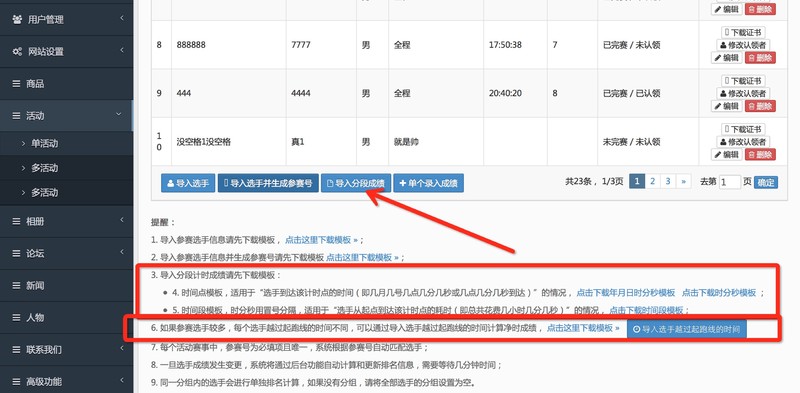Go to pagination page 3
This screenshot has width=800, height=393.
[668, 181]
